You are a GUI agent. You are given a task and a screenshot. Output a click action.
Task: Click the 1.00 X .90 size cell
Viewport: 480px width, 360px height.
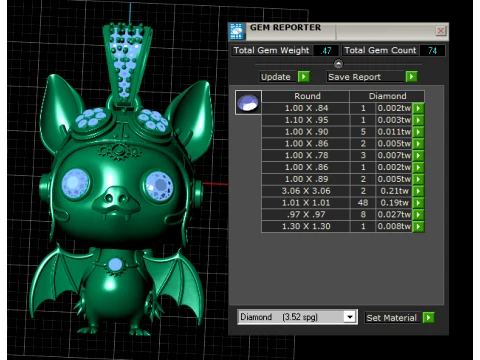click(x=306, y=132)
